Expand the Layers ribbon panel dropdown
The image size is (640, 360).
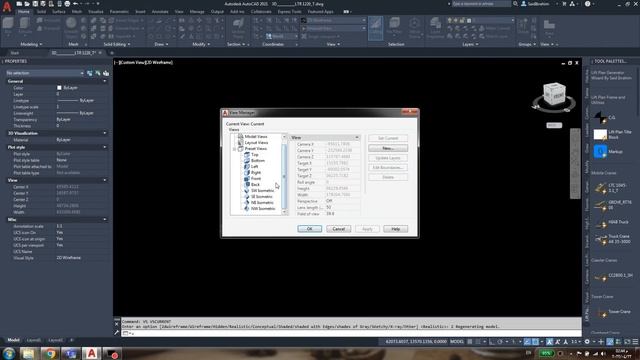pos(471,44)
